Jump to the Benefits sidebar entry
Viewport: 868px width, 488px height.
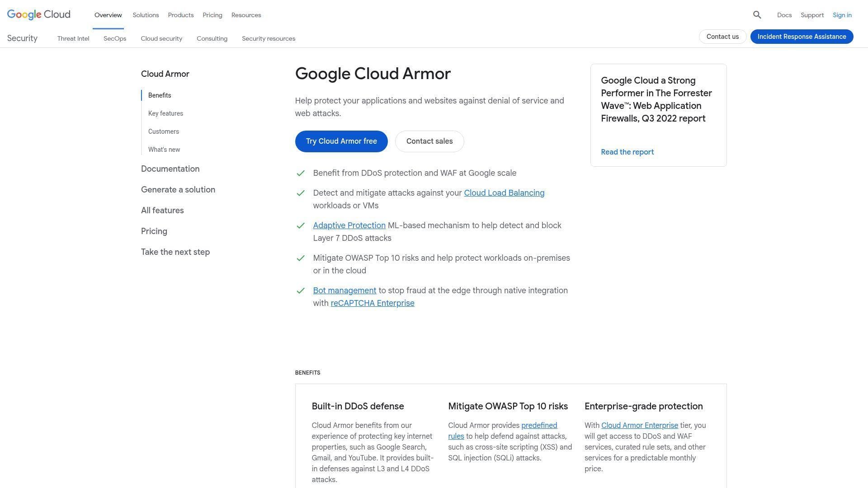(160, 95)
